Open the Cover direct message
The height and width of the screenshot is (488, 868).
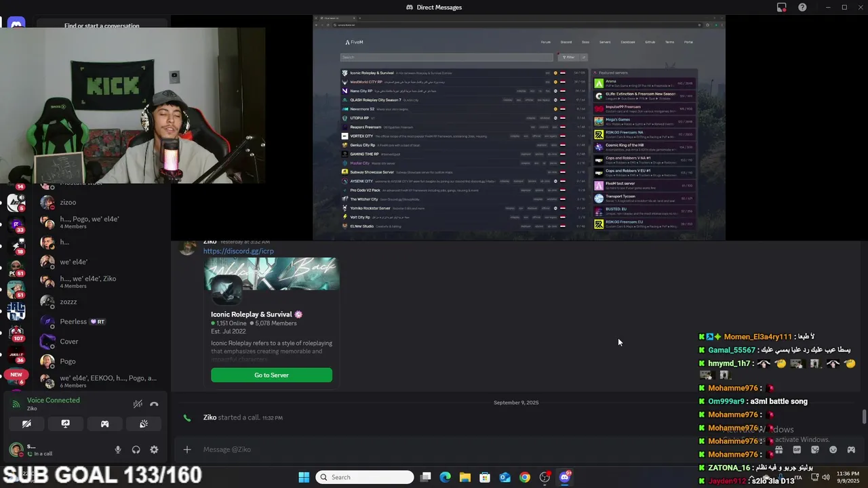(x=100, y=342)
